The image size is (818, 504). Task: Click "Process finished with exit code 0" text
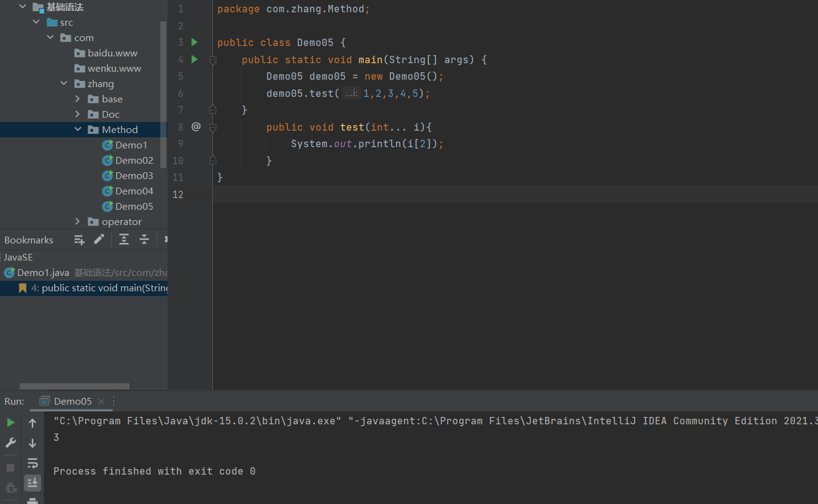coord(154,471)
